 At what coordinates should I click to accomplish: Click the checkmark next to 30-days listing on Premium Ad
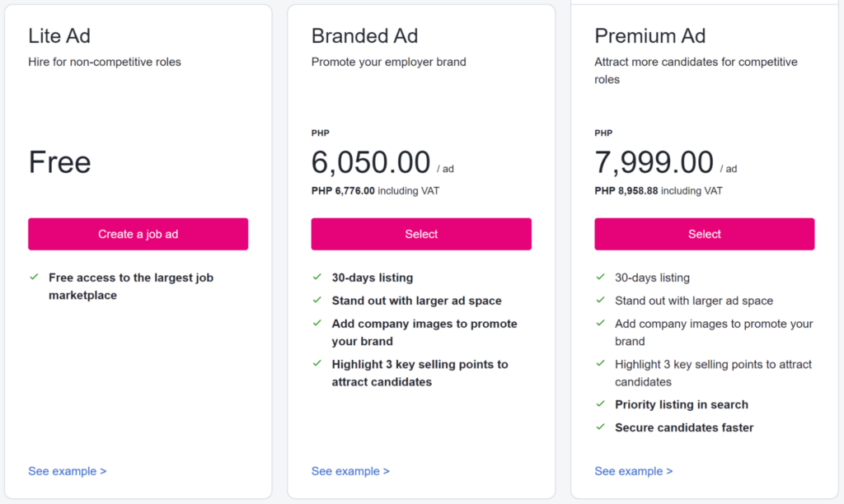tap(600, 278)
